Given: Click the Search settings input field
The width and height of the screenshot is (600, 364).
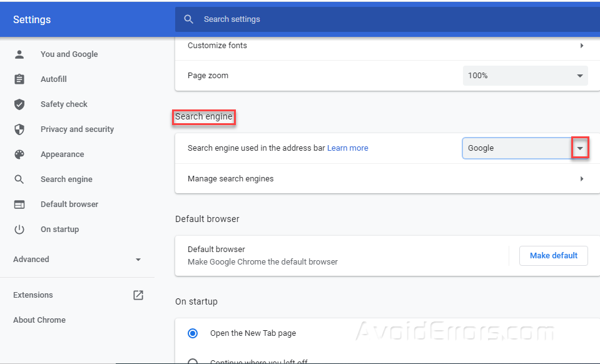Looking at the screenshot, I should click(375, 19).
